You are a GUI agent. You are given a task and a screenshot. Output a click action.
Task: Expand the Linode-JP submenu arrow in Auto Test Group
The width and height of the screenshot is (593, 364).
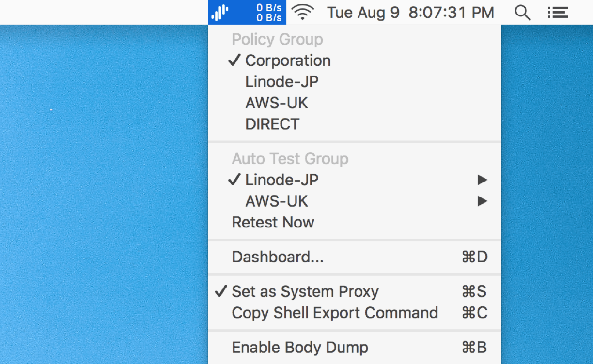pyautogui.click(x=482, y=180)
